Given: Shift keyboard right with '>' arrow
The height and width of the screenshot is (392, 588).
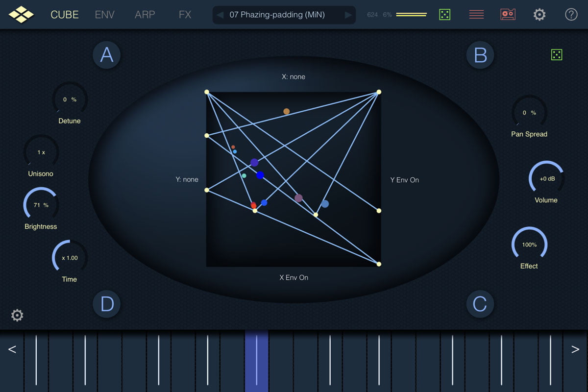Looking at the screenshot, I should coord(575,349).
